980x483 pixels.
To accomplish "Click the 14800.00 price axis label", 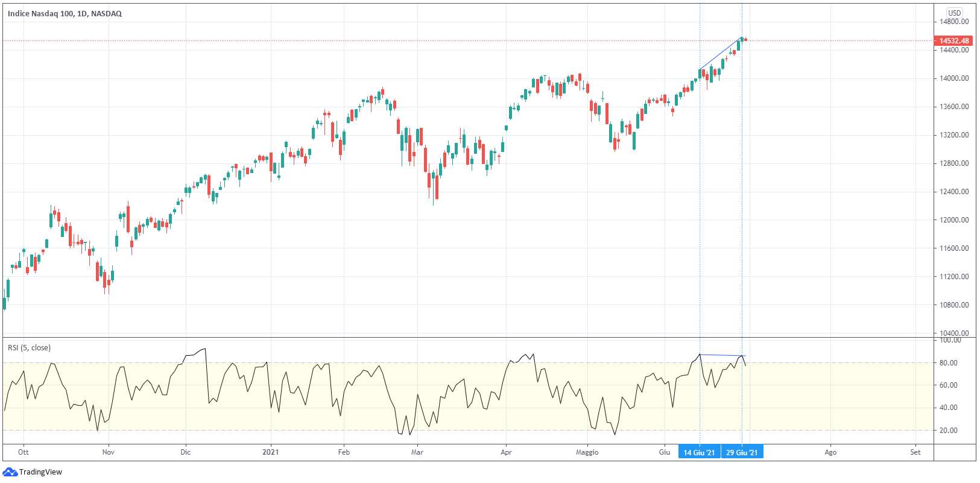I will (954, 22).
